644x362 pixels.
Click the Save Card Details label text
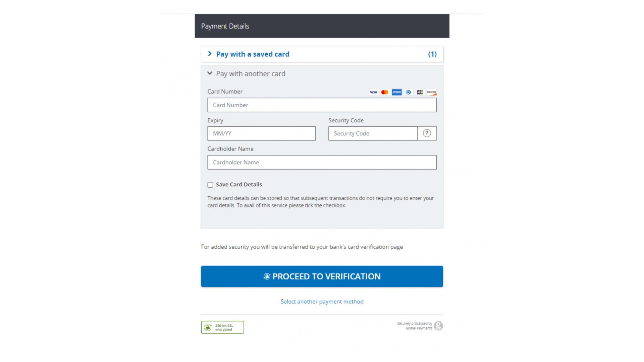point(239,185)
